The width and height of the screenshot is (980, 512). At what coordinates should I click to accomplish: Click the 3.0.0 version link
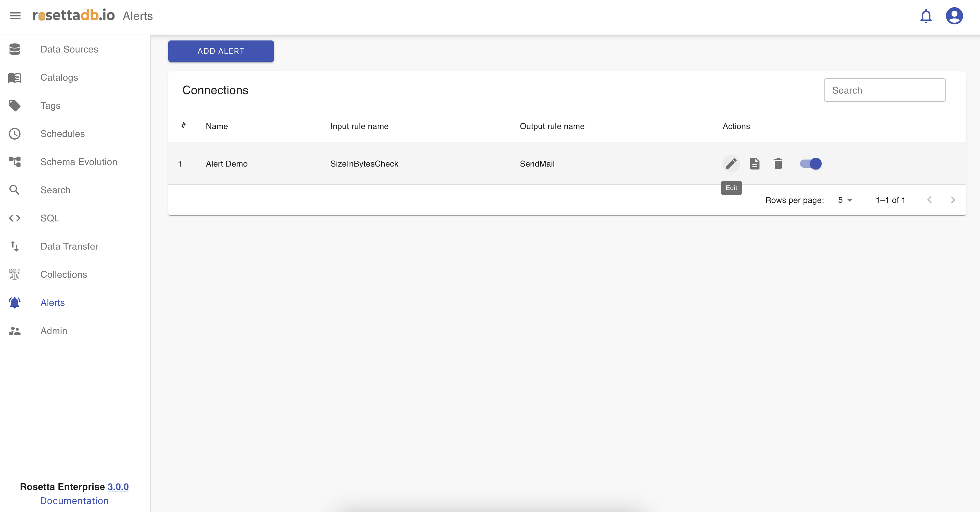coord(118,486)
